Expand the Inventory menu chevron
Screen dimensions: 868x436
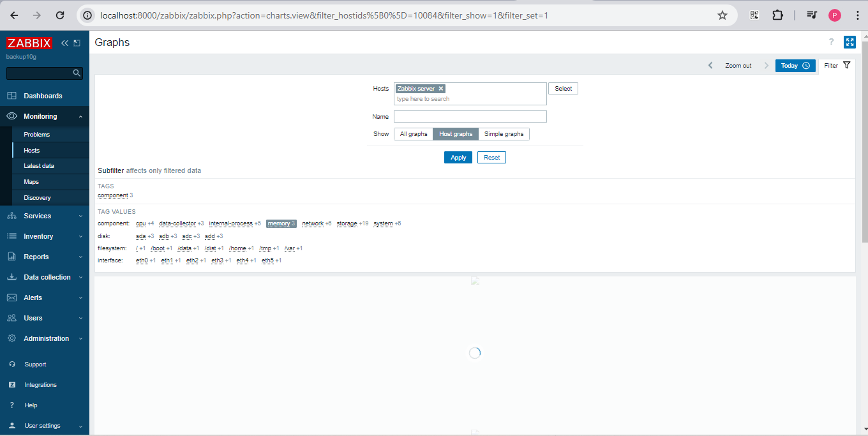tap(80, 237)
